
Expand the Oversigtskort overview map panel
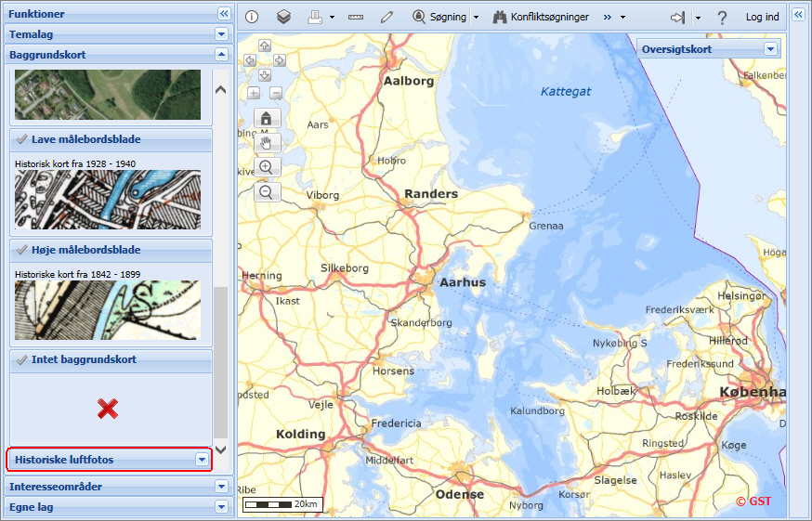click(x=770, y=49)
